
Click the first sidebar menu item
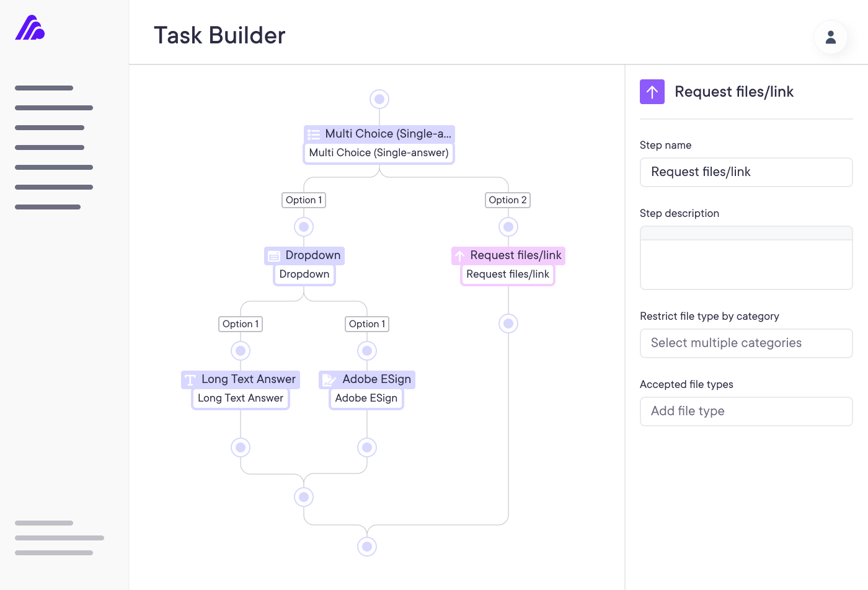[x=44, y=88]
